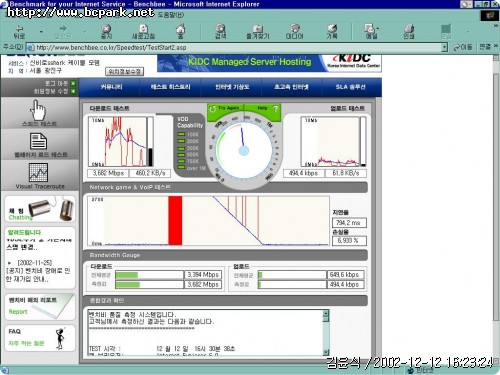Click the Try Again button
The image size is (500, 375).
tap(226, 109)
